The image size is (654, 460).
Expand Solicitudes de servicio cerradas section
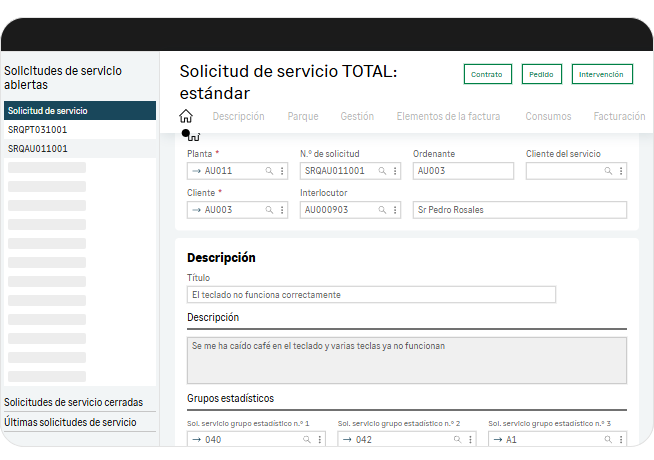point(74,402)
